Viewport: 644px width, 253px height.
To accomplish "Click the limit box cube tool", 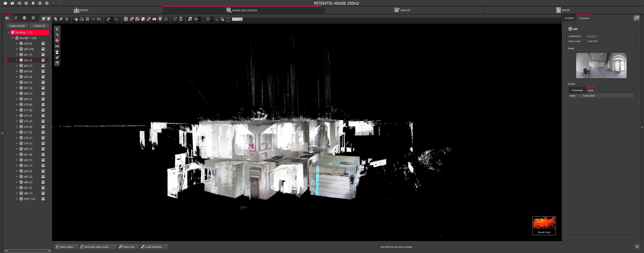I will coord(57,64).
